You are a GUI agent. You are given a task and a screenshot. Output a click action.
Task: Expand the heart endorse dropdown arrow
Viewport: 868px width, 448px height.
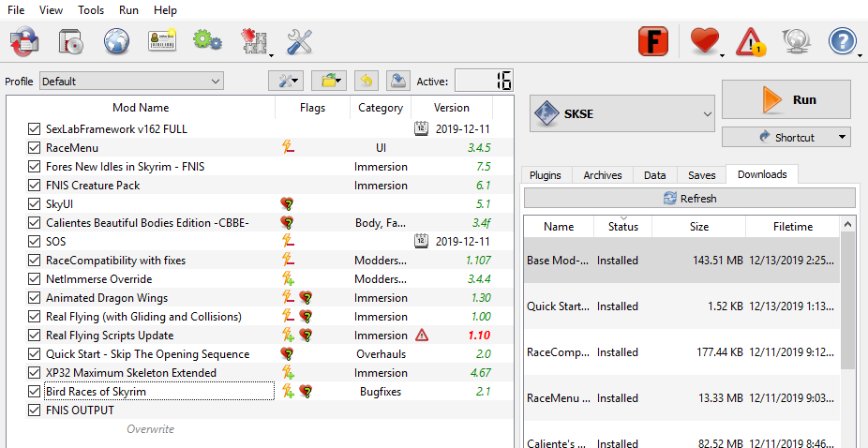(x=722, y=54)
